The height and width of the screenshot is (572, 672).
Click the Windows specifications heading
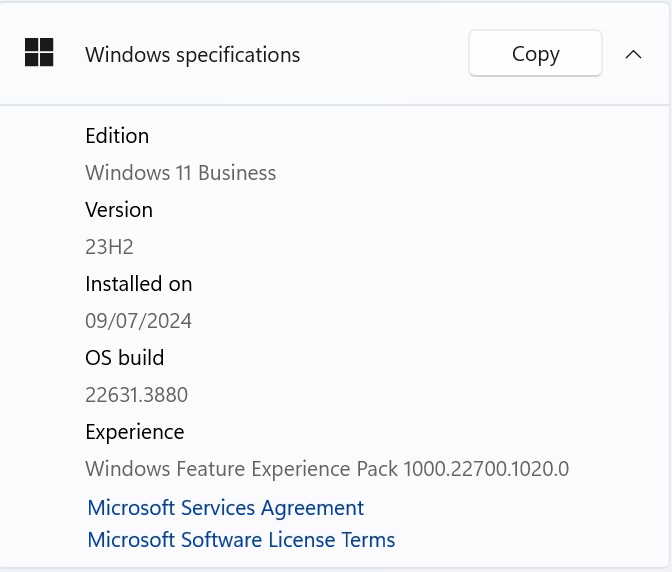click(192, 55)
